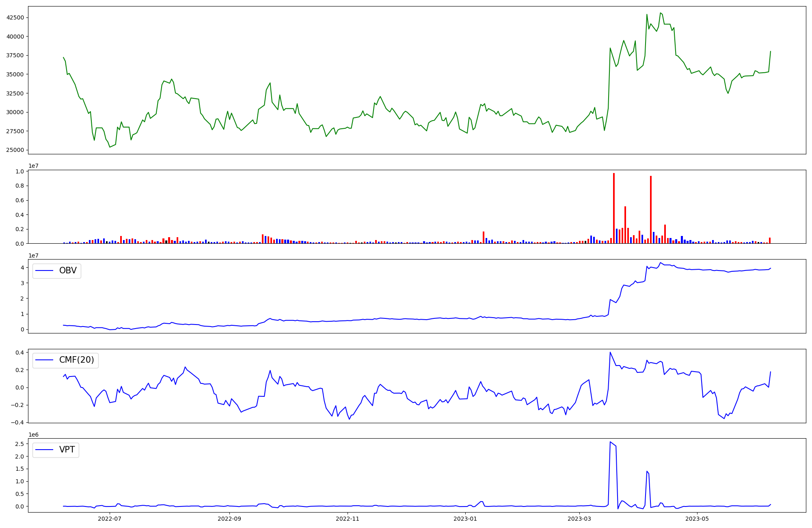Screen dimensions: 812x528
Task: Click the 2022-07 x-axis date label
Action: click(x=110, y=519)
